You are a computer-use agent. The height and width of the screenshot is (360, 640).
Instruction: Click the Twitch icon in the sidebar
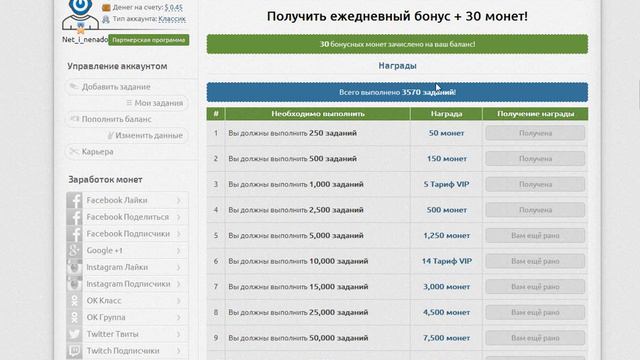(74, 351)
